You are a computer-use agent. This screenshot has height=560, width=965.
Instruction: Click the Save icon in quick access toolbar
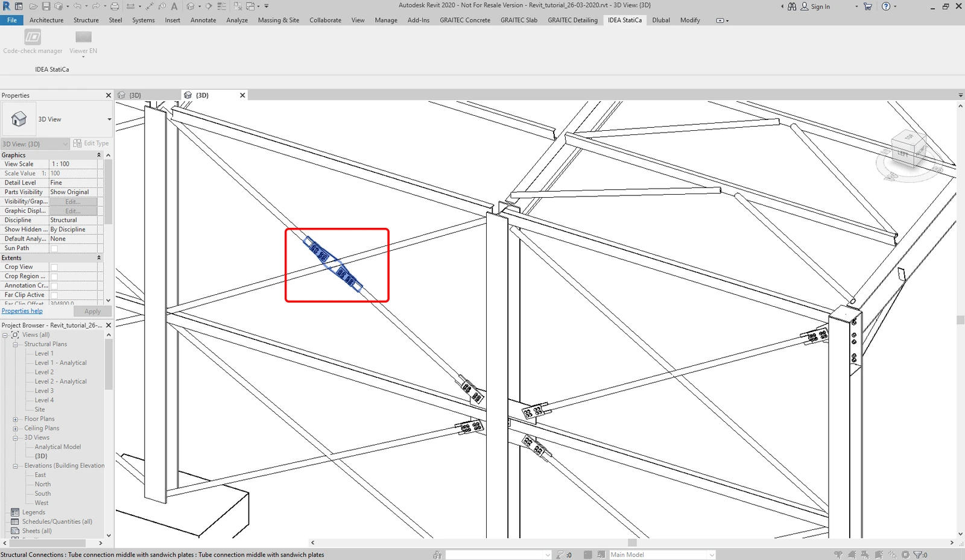tap(46, 6)
